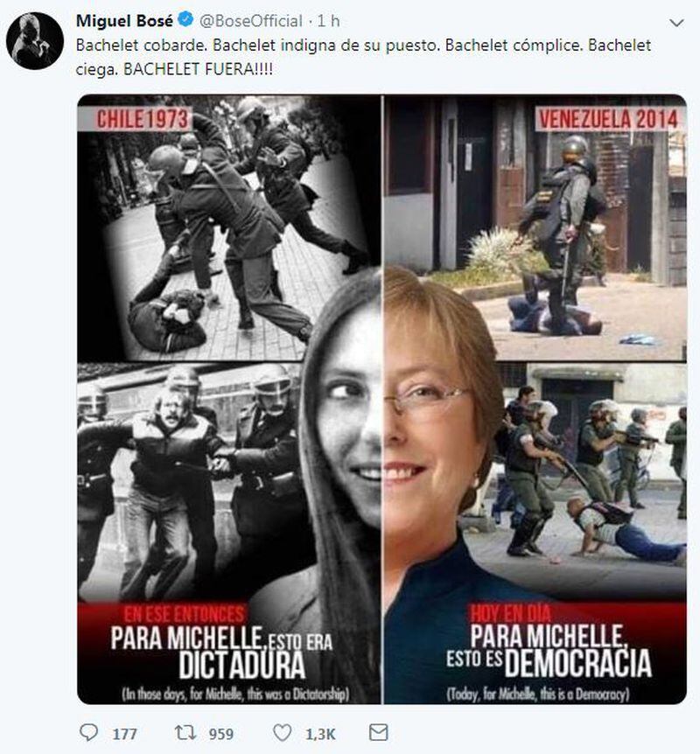This screenshot has height=754, width=700.
Task: Click the 'DICTADURA' caption in the image
Action: [242, 665]
